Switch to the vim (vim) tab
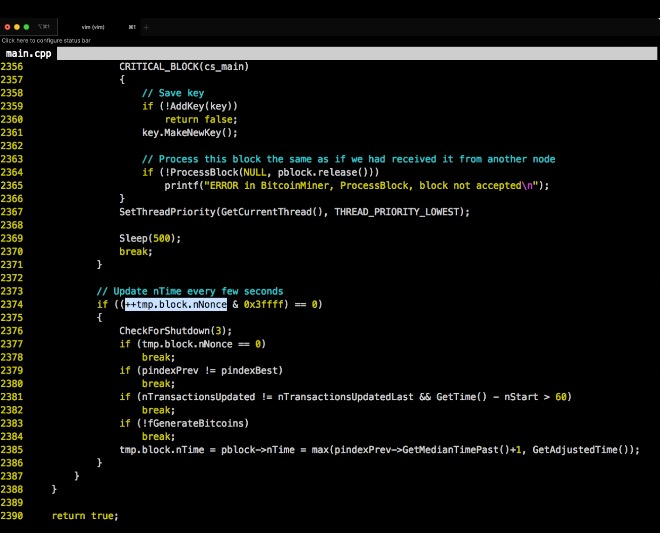660x533 pixels. coord(93,26)
